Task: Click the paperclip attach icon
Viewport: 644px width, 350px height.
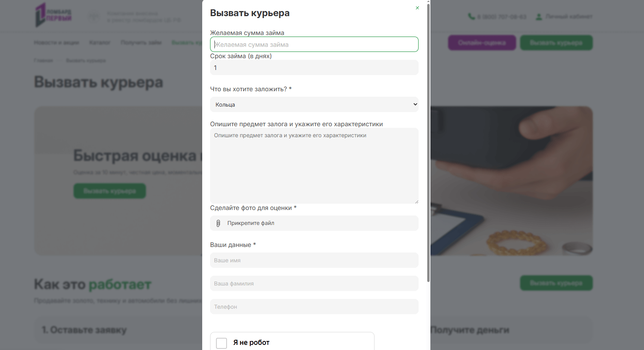Action: pos(218,223)
